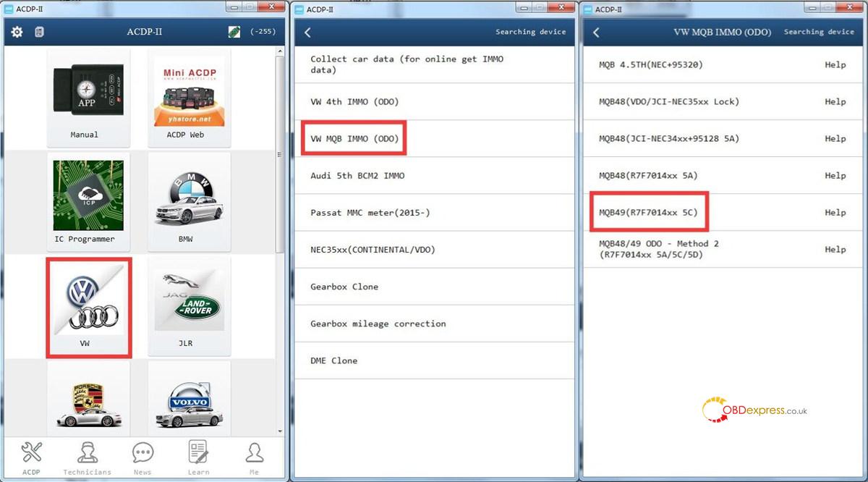Click Searching device beside the VW MQB IMMO (ODO) title
Viewport: 868px width, 482px height.
[819, 32]
